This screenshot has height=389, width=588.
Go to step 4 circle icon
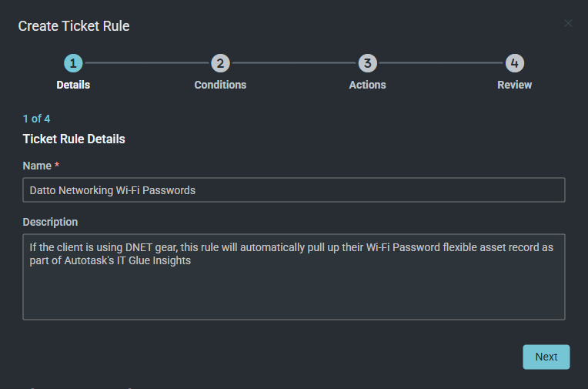click(514, 63)
